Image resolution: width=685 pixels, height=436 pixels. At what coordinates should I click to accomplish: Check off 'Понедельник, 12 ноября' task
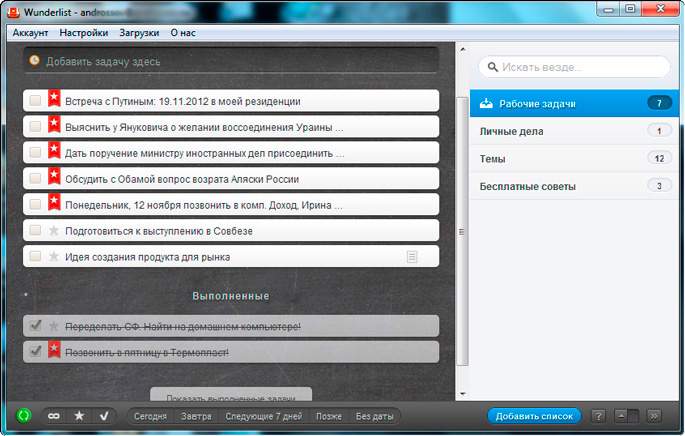[x=35, y=204]
